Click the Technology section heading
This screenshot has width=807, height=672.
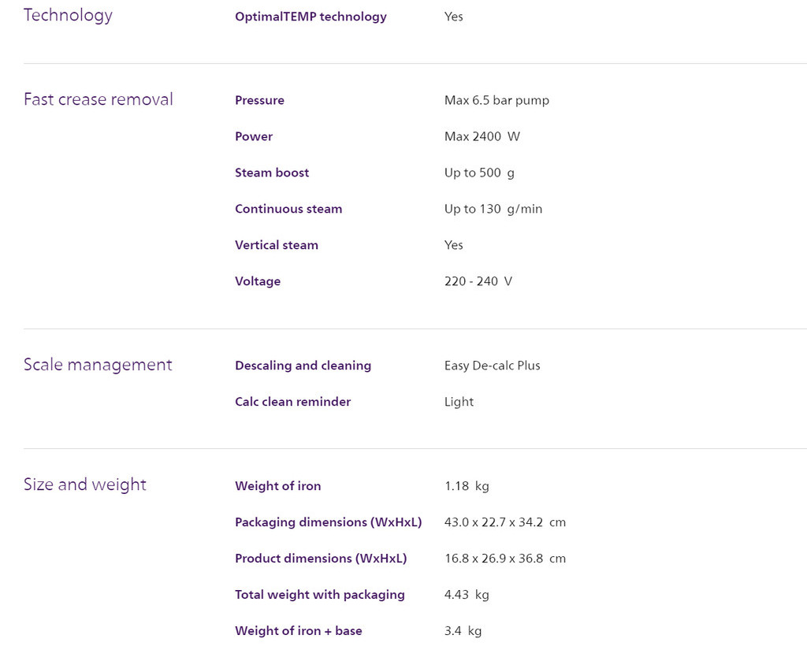point(68,16)
